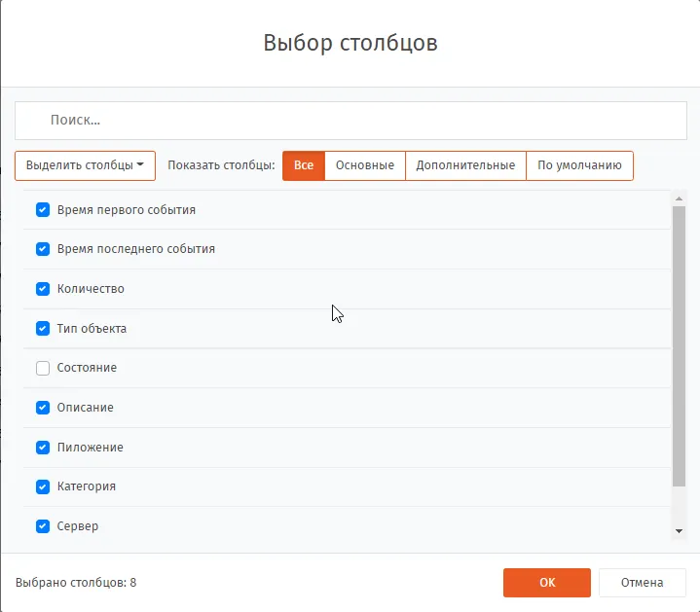Enable the Состояние column checkbox

click(x=43, y=368)
